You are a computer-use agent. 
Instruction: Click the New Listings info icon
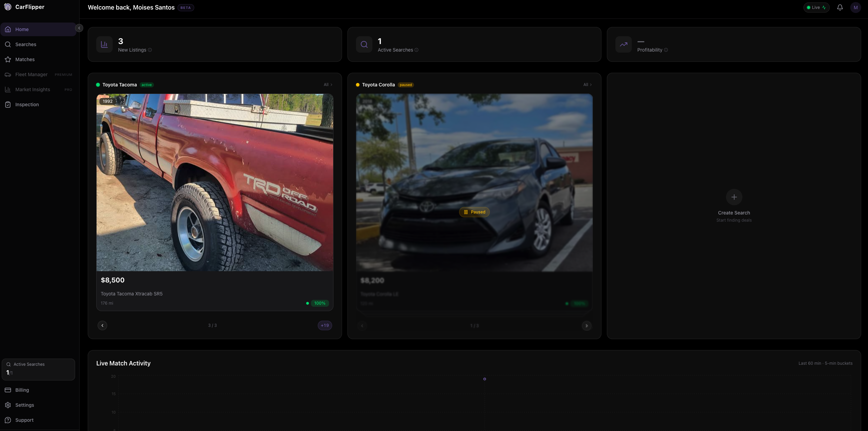point(150,50)
